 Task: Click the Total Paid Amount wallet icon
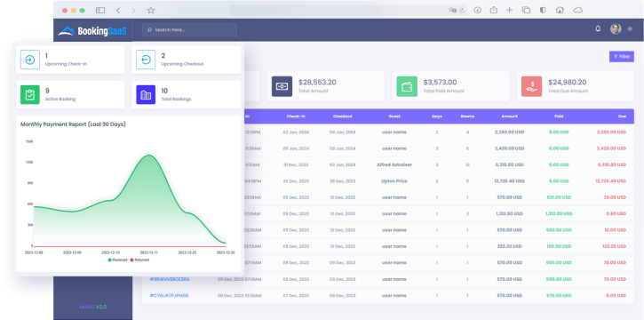[407, 86]
